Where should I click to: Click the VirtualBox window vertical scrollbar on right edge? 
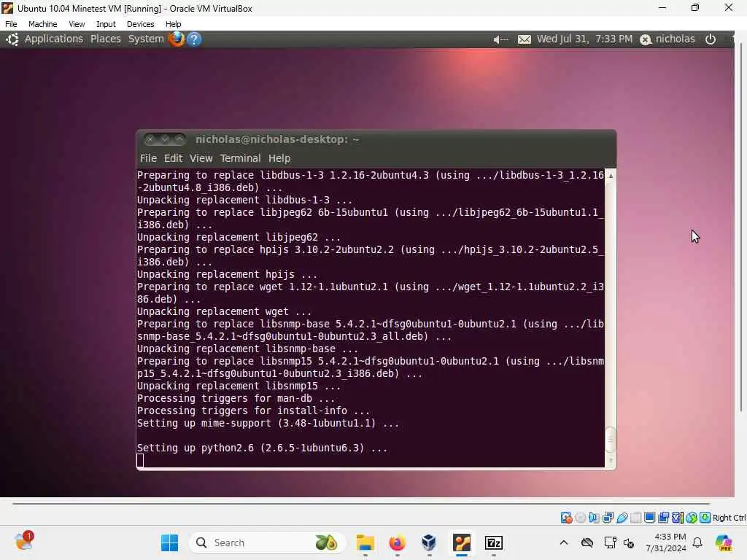(x=741, y=226)
